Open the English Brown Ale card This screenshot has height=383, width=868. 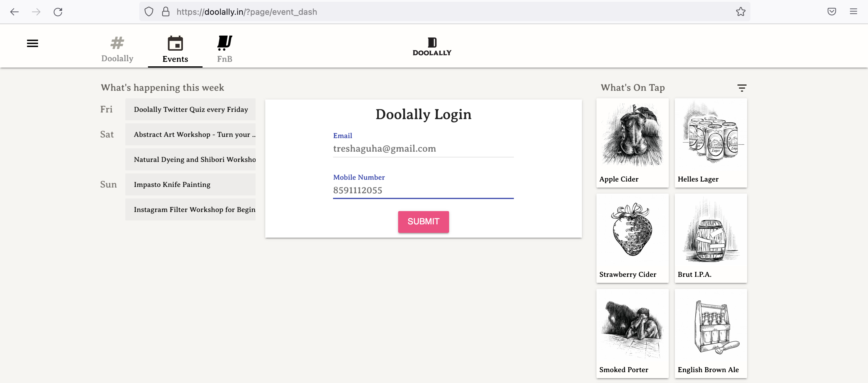(711, 334)
